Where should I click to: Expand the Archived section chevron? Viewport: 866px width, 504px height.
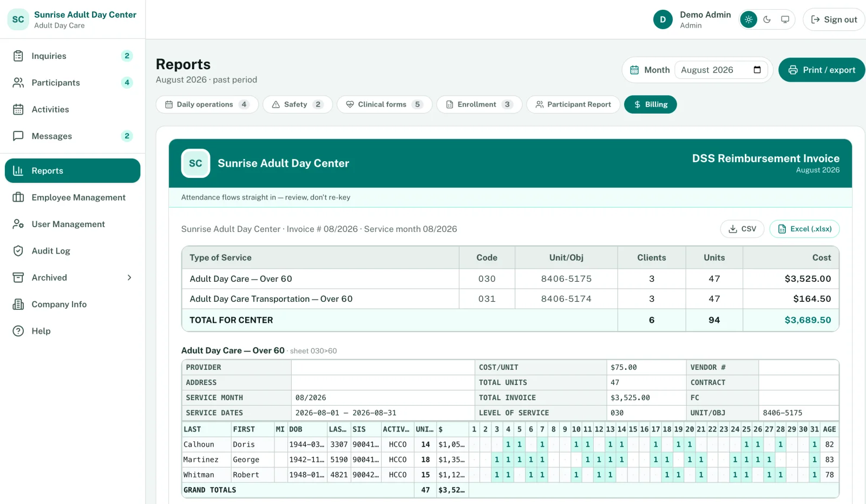pos(129,277)
